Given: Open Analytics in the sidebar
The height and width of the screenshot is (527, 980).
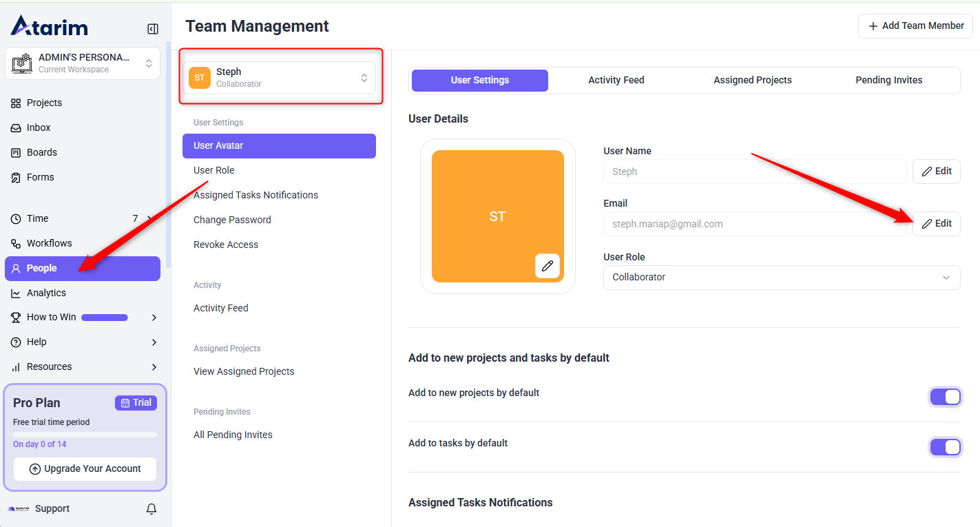Looking at the screenshot, I should click(46, 293).
